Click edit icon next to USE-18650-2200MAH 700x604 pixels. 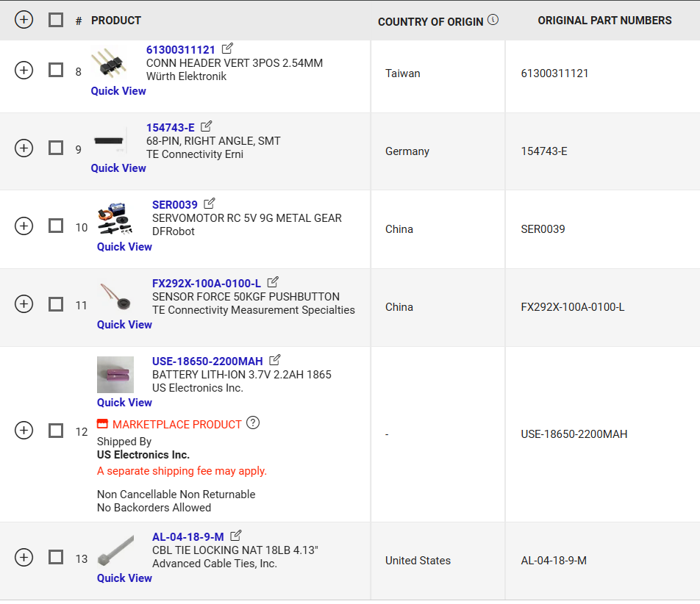275,360
